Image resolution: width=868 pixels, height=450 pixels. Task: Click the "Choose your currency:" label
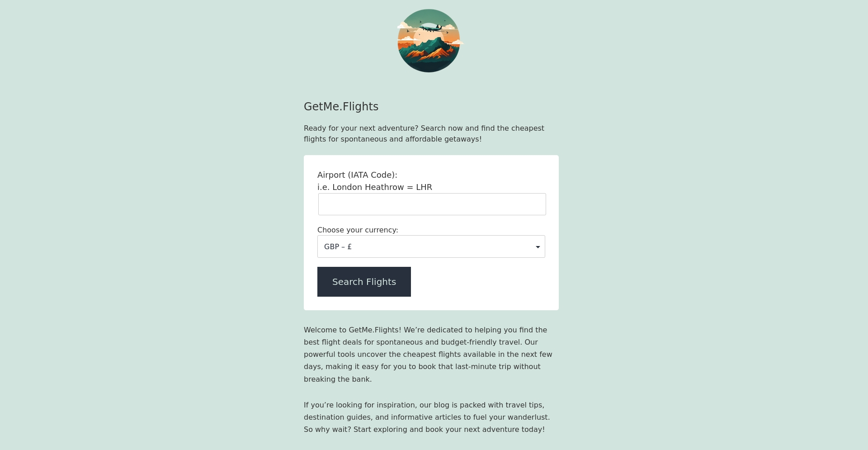(358, 230)
